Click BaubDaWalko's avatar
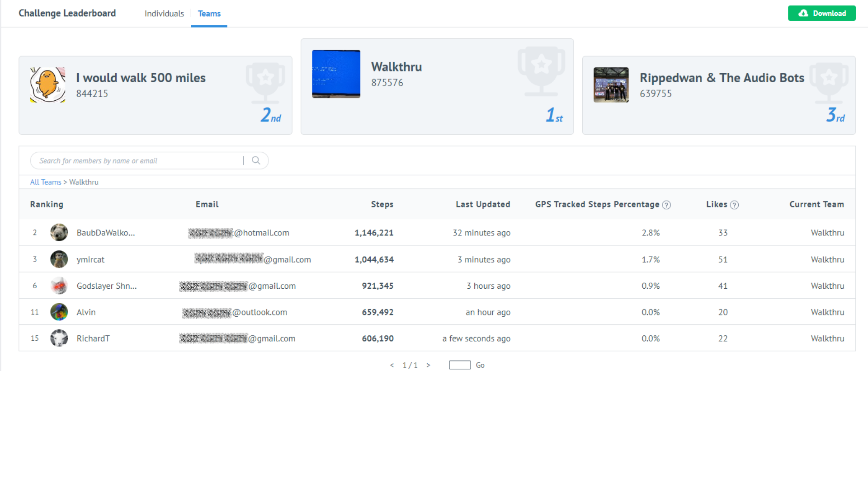This screenshot has height=488, width=868. 59,233
